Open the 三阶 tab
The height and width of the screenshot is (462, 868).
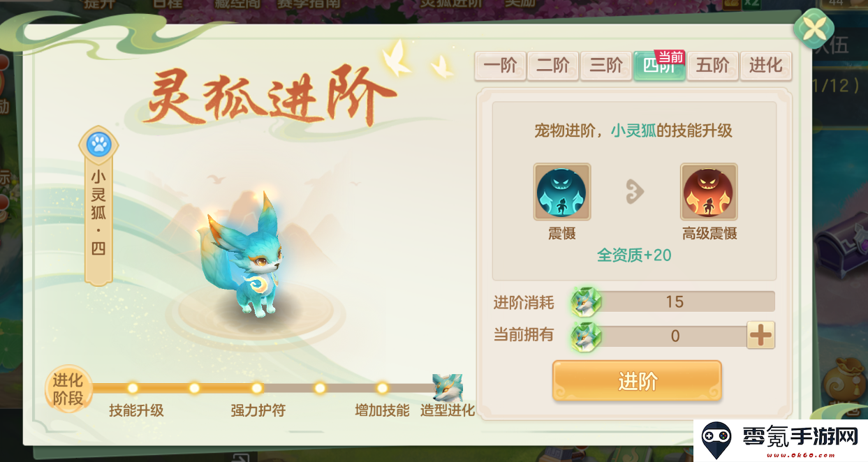[606, 66]
